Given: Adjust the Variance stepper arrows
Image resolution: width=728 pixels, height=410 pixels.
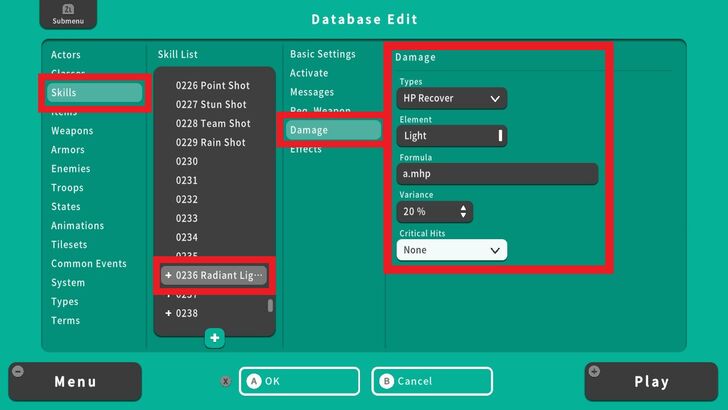Looking at the screenshot, I should pyautogui.click(x=462, y=212).
